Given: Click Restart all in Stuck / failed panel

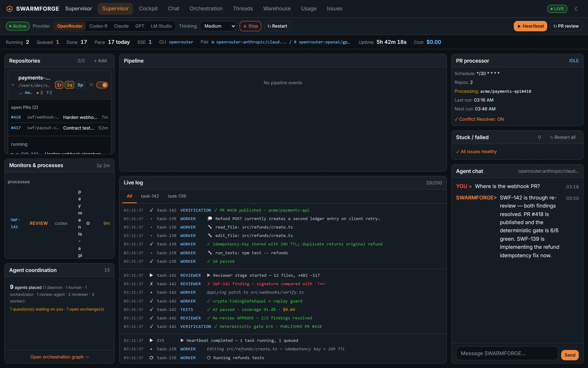Looking at the screenshot, I should 562,137.
